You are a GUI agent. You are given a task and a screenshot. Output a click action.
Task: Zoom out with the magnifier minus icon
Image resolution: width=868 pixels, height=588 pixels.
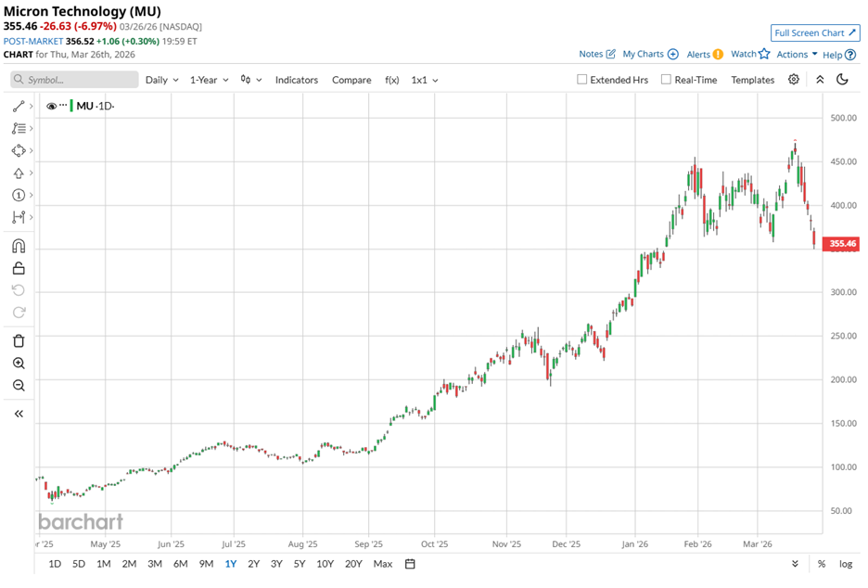pyautogui.click(x=19, y=386)
